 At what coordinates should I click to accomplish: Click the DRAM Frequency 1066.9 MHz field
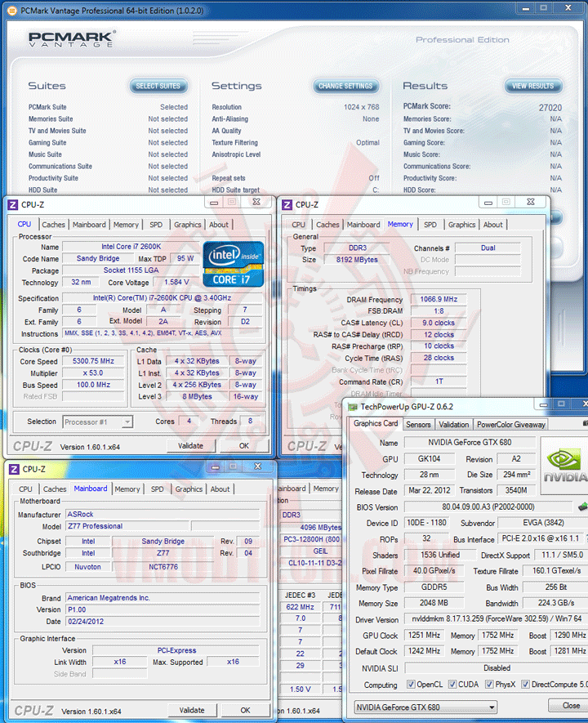click(439, 299)
